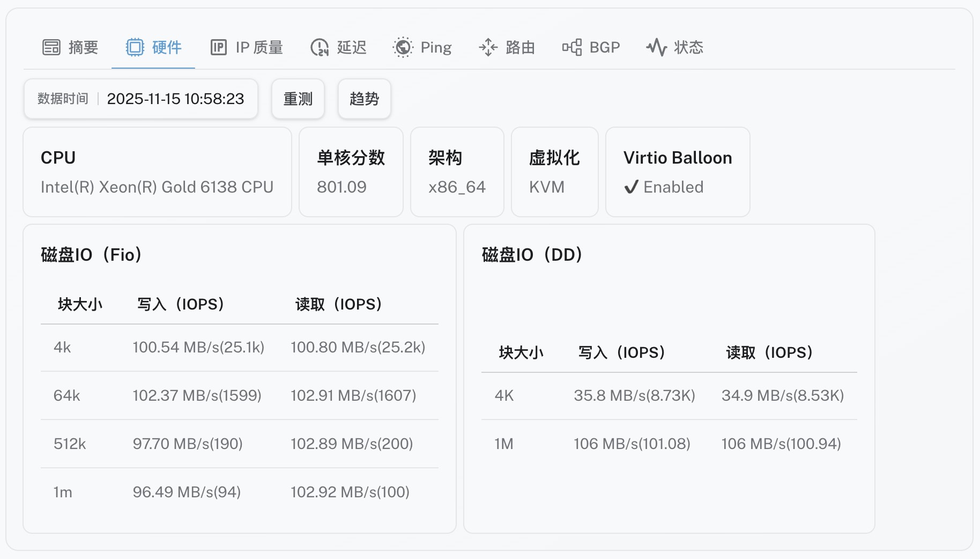Click the IP 质量 tab icon
Screen dimensions: 980x559
pyautogui.click(x=218, y=47)
